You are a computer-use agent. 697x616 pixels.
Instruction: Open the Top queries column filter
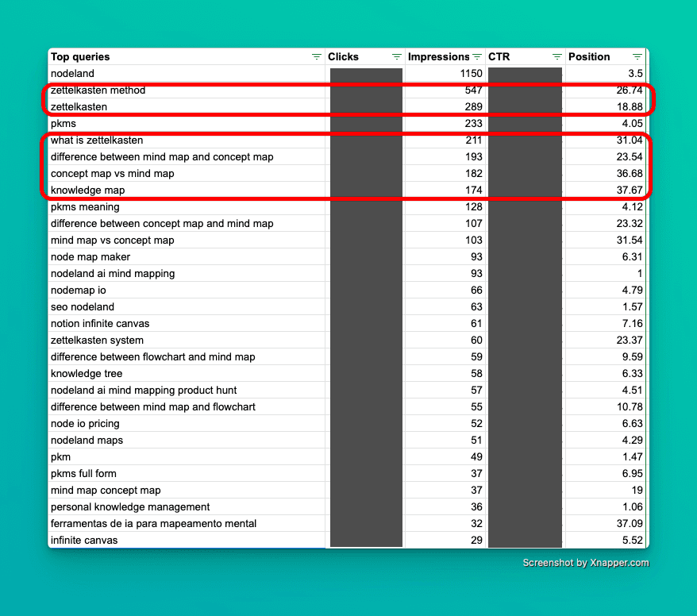[316, 57]
